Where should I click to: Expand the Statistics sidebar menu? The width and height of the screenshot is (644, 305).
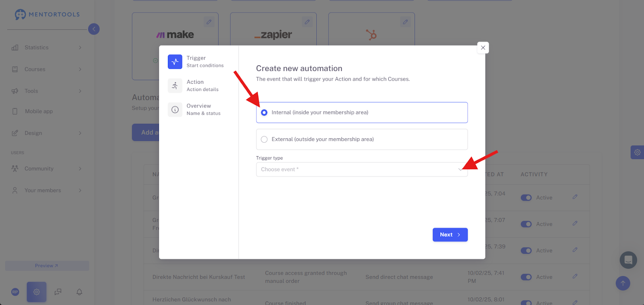(47, 48)
